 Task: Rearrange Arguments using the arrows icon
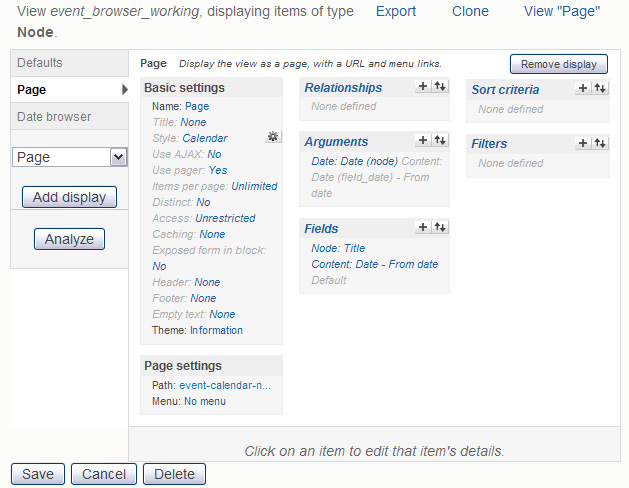(439, 141)
